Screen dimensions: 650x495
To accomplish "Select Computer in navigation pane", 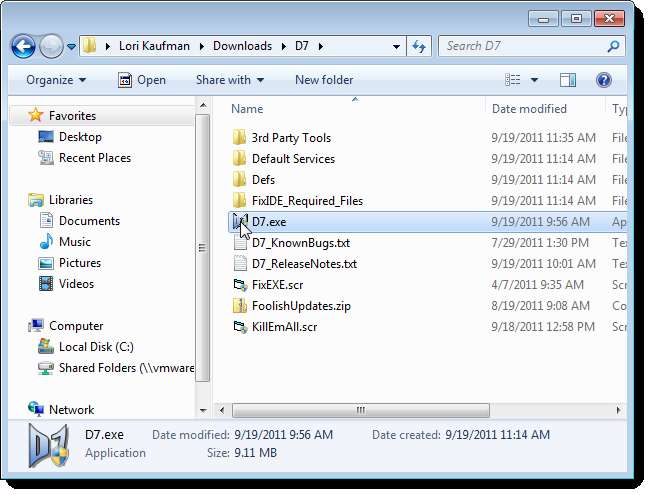I will [76, 326].
